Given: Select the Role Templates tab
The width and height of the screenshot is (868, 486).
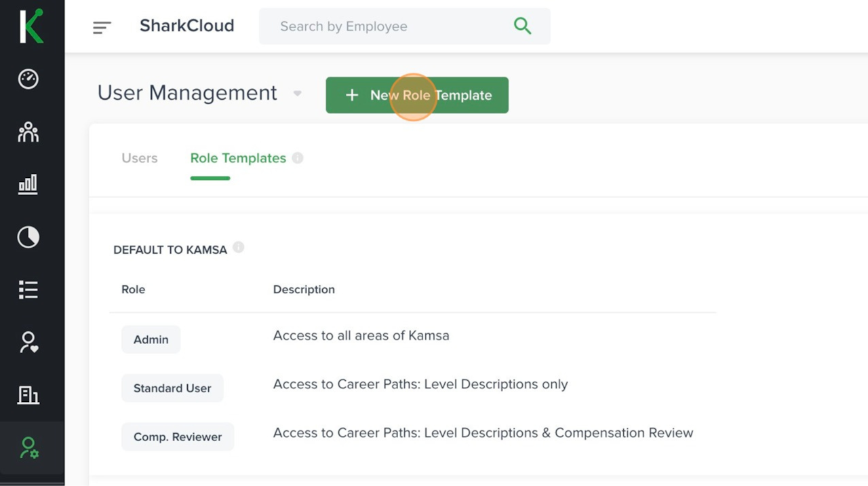Looking at the screenshot, I should pyautogui.click(x=238, y=158).
